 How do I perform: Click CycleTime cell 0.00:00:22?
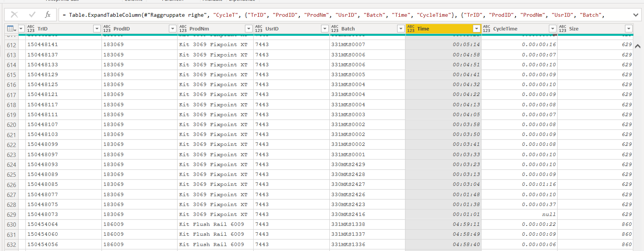click(520, 224)
